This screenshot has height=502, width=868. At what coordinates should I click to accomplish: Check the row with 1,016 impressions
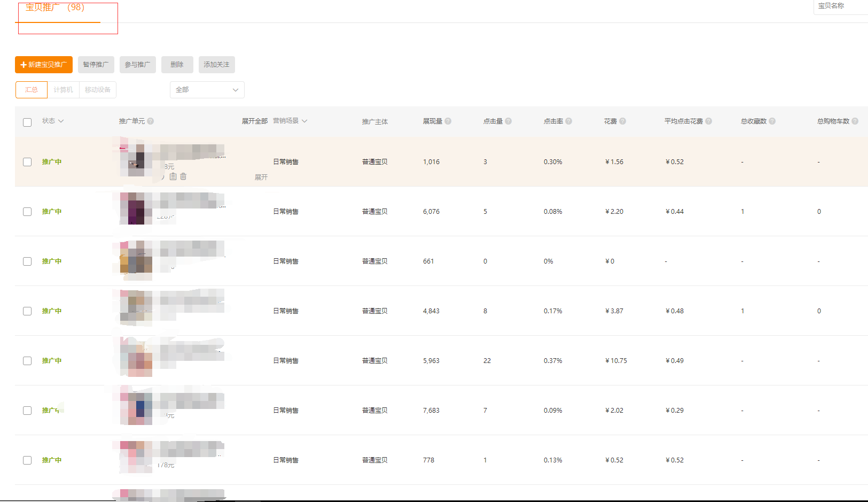point(27,162)
